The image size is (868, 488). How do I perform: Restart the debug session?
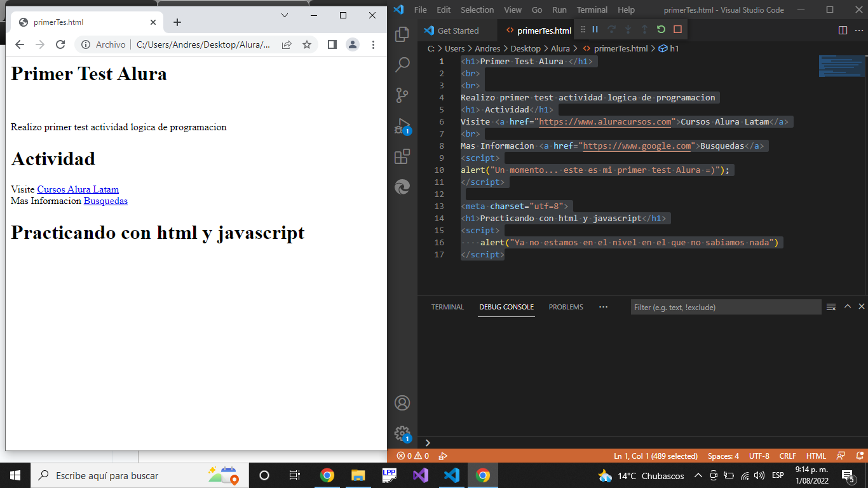coord(661,29)
